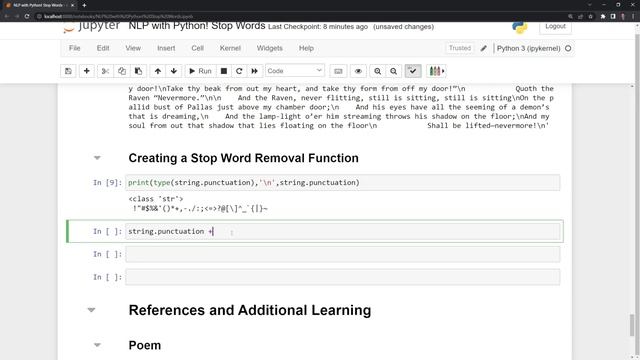Close the NLP with Python browser tab
Viewport: 640px width, 360px height.
point(73,5)
